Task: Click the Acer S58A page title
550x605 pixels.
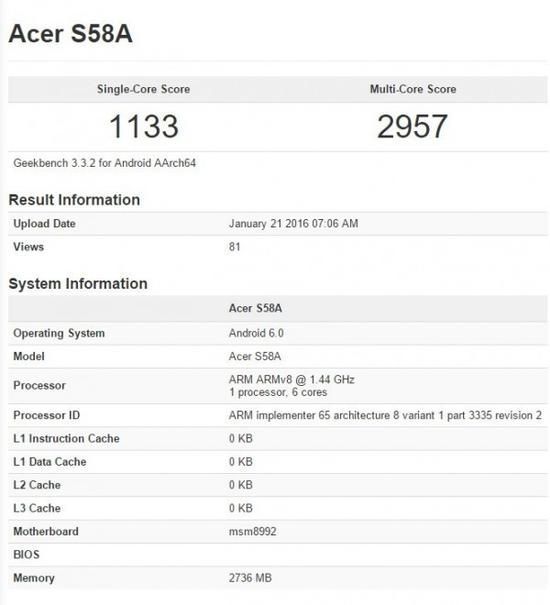Action: (x=71, y=34)
